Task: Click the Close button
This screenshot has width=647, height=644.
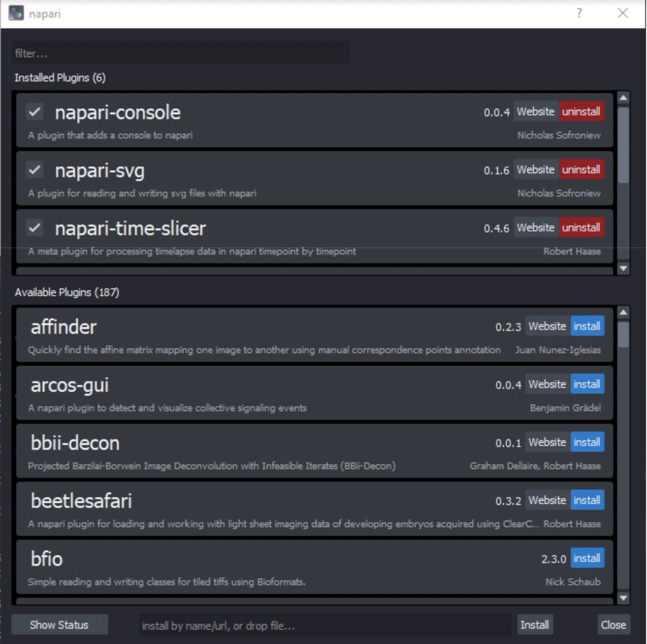Action: pyautogui.click(x=614, y=625)
